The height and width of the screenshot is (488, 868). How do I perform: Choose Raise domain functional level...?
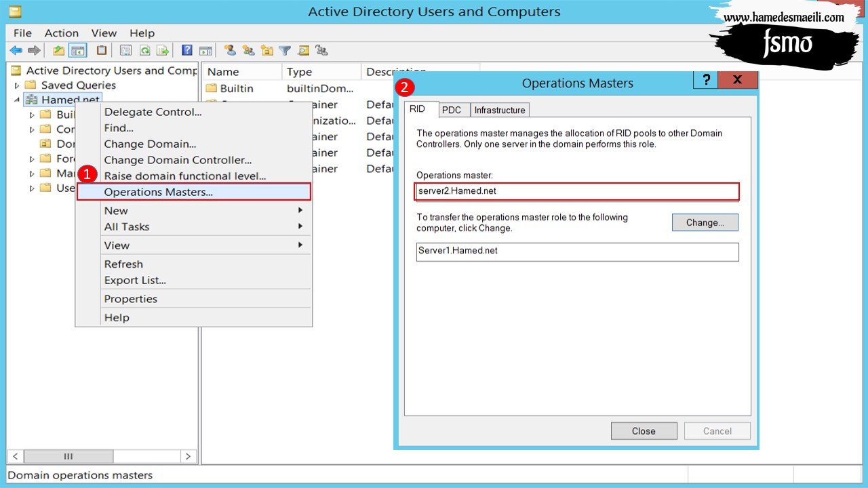(193, 176)
